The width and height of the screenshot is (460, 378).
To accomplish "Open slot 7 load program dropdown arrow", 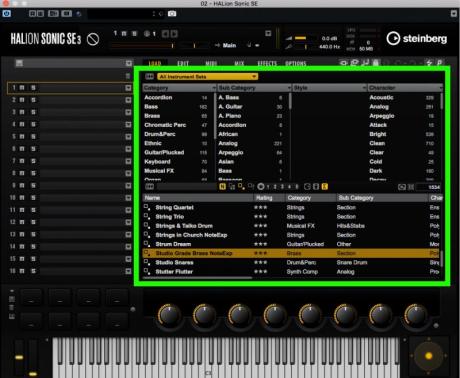I will pos(128,161).
